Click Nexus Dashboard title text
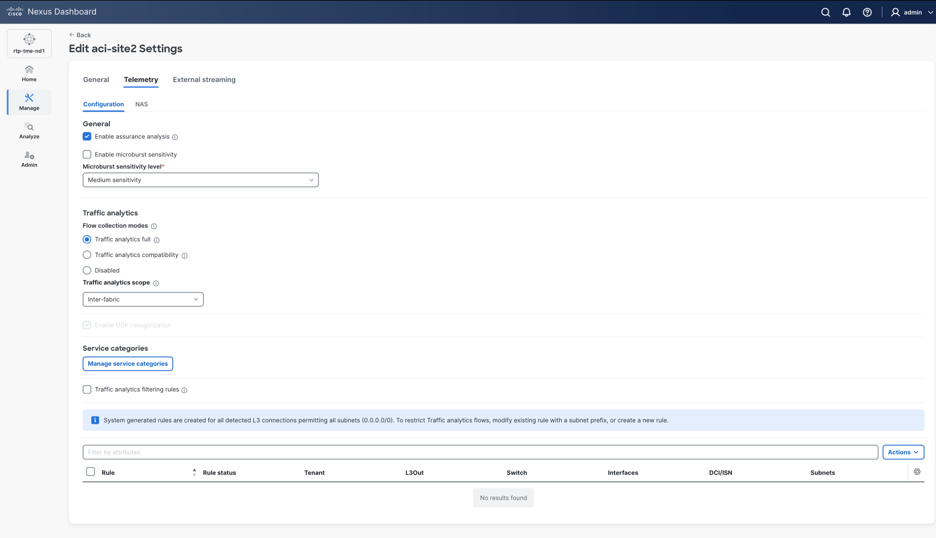 61,11
